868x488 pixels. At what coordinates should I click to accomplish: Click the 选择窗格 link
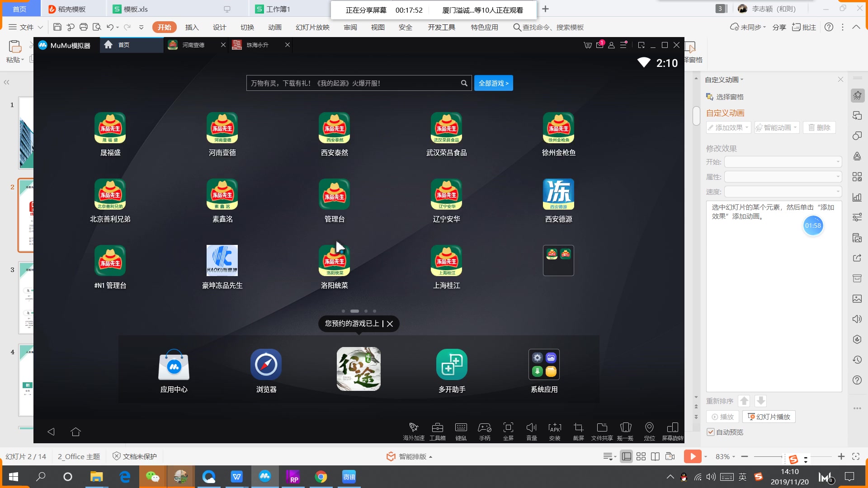725,97
